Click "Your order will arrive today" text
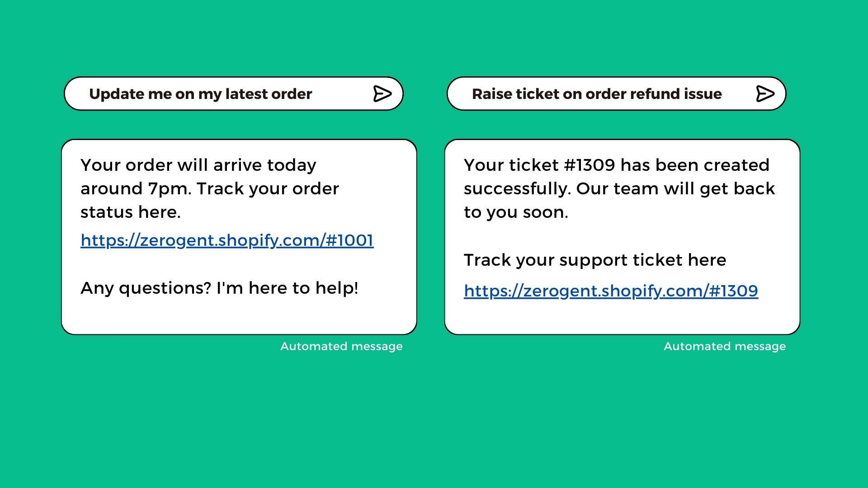868x488 pixels. click(198, 165)
